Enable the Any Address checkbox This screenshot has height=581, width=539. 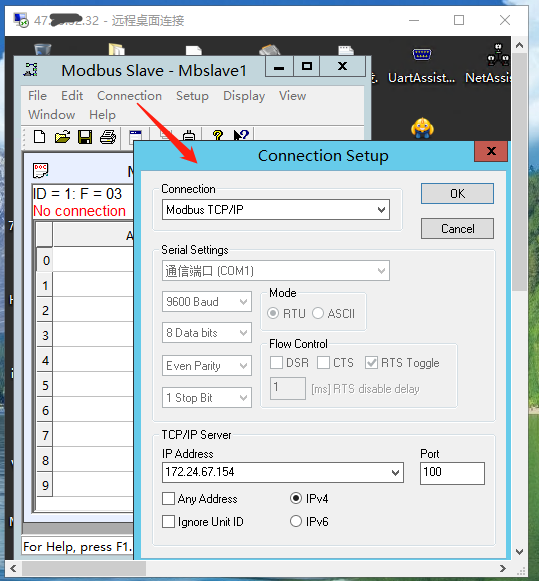coord(168,499)
